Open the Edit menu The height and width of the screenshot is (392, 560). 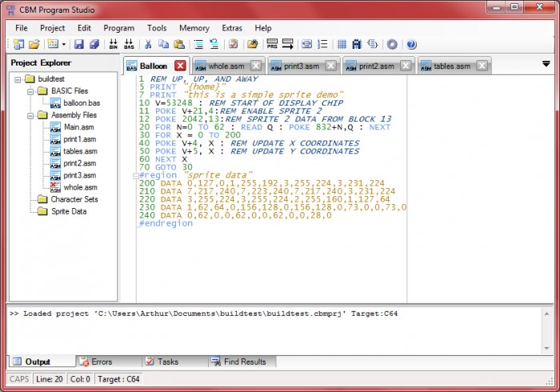click(x=84, y=28)
